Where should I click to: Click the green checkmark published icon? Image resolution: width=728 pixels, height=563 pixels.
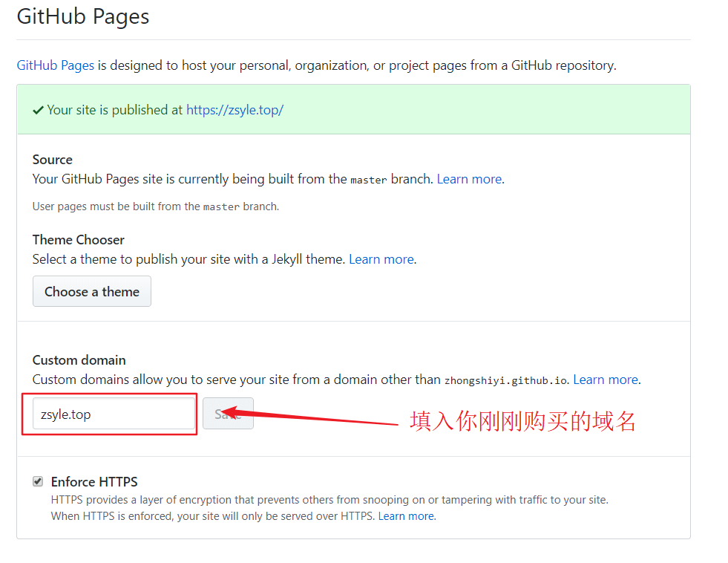point(38,110)
